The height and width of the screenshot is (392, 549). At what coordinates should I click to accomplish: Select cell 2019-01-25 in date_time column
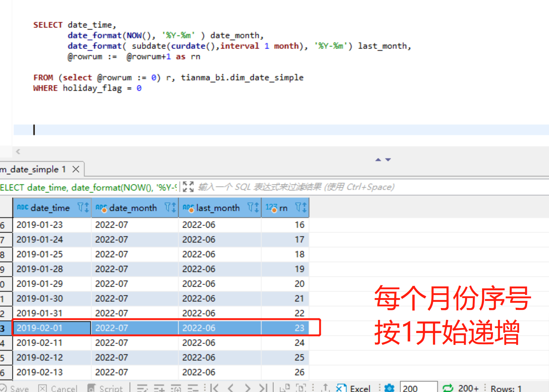[52, 254]
